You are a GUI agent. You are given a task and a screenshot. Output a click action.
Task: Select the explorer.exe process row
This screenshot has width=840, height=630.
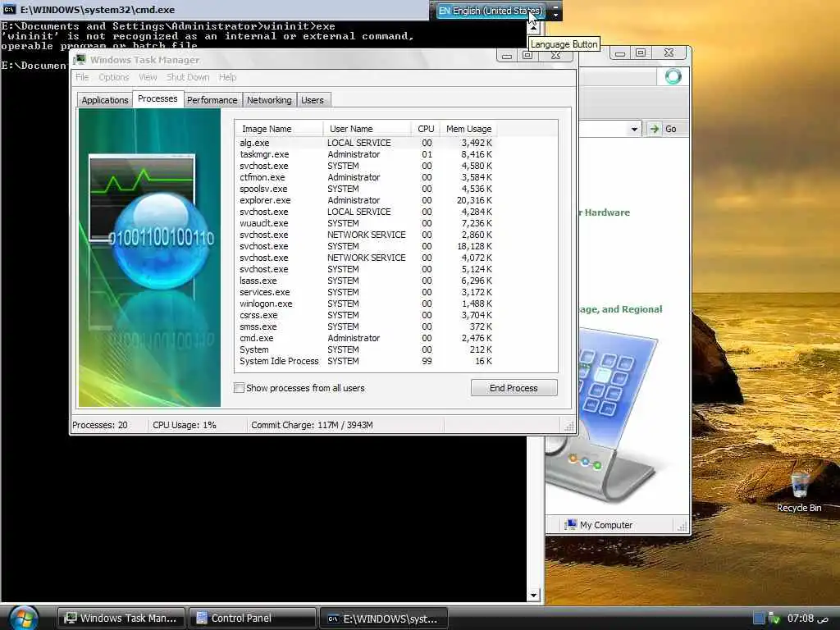point(365,200)
